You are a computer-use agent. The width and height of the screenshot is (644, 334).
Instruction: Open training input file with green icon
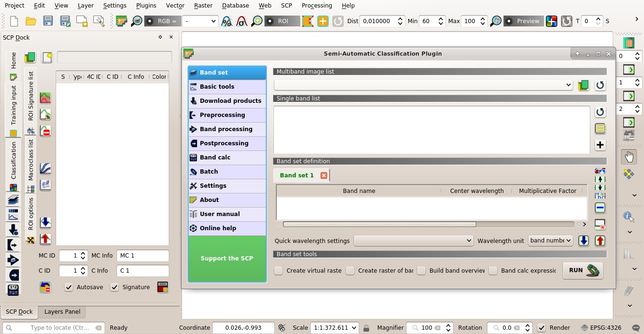click(x=30, y=58)
